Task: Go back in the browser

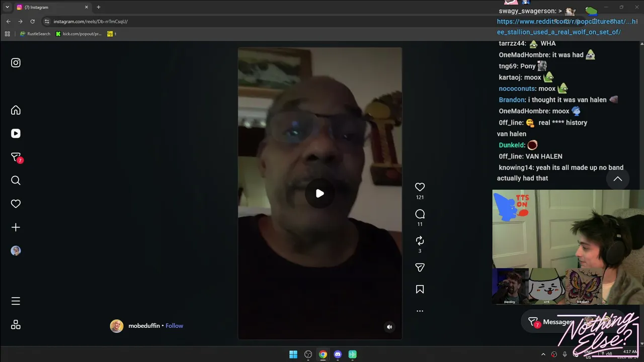Action: coord(8,22)
